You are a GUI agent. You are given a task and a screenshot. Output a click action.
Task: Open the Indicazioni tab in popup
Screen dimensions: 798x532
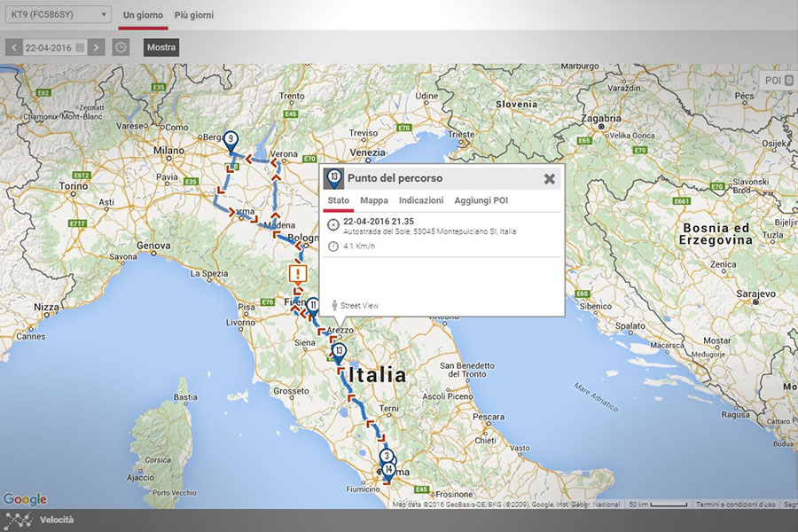pos(421,200)
